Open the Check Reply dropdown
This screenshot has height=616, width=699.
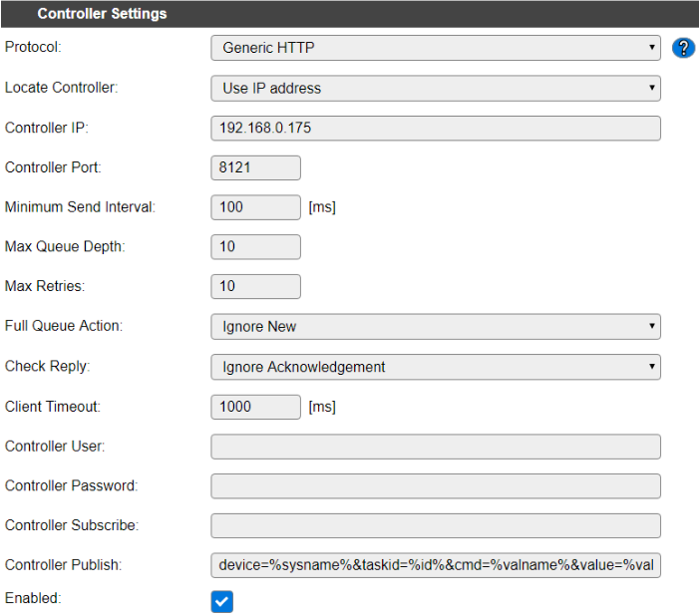436,367
